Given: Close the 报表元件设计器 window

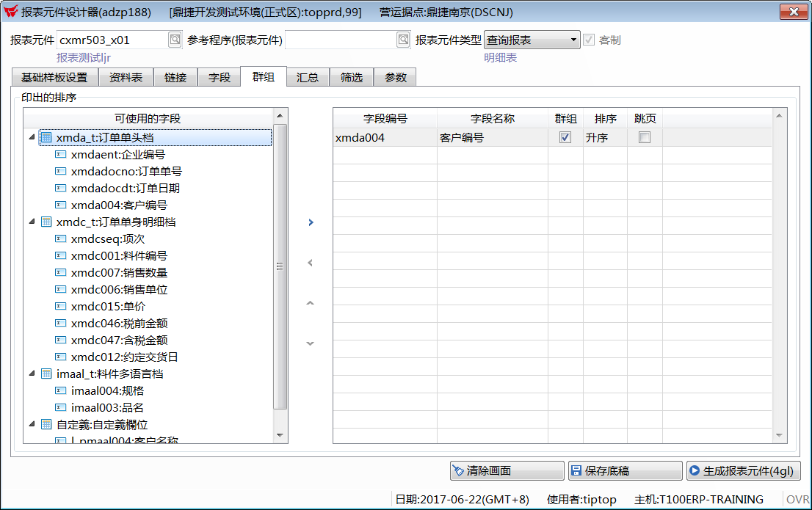Looking at the screenshot, I should (794, 12).
